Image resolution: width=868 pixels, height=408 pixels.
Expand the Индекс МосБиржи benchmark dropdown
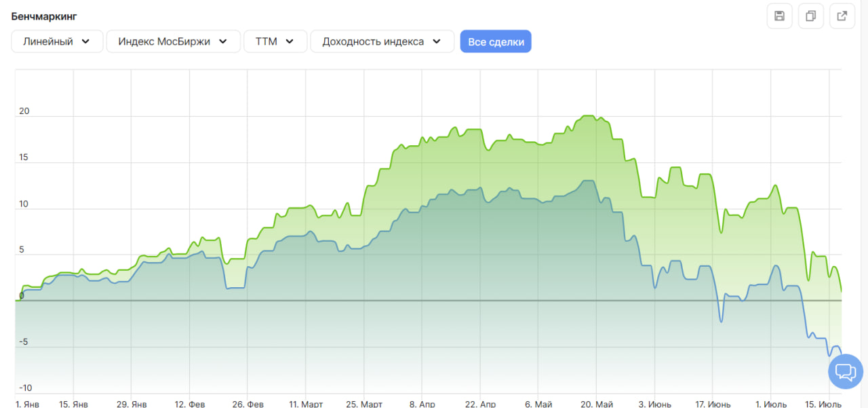pyautogui.click(x=174, y=41)
